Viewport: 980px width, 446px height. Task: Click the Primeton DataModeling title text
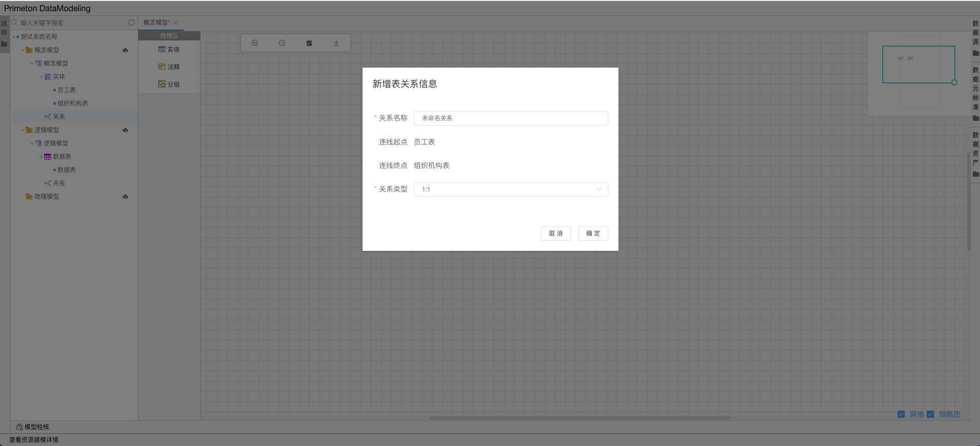coord(47,8)
